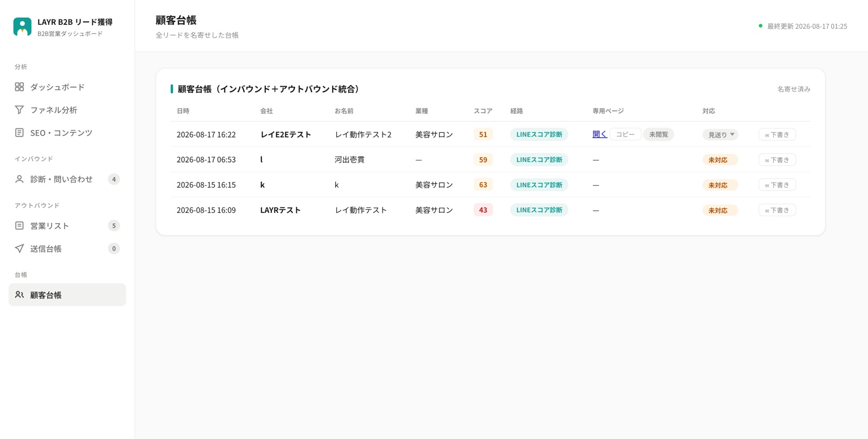Image resolution: width=868 pixels, height=439 pixels.
Task: Click 下書き button for company k row
Action: (777, 185)
